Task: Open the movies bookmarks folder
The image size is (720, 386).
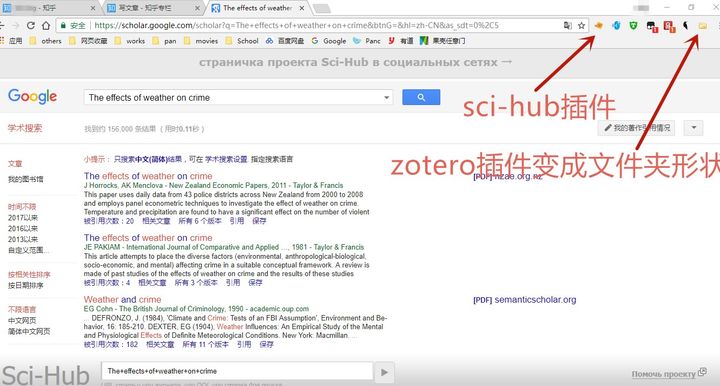Action: point(201,41)
